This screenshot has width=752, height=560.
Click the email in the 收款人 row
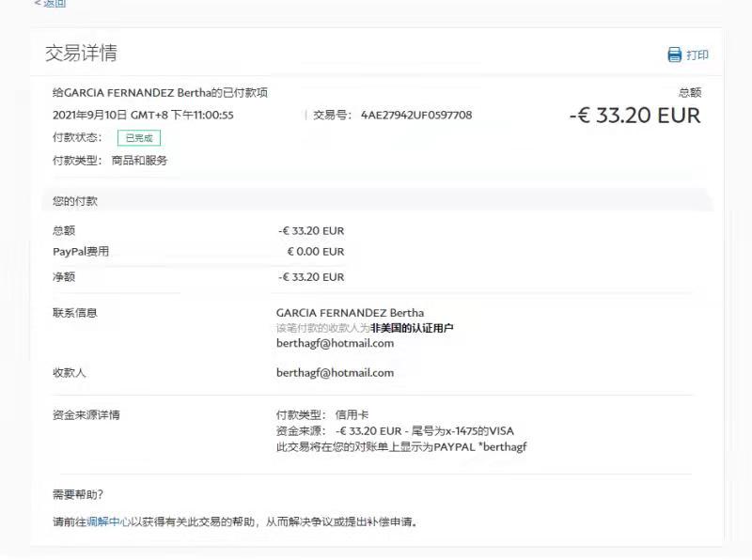335,372
